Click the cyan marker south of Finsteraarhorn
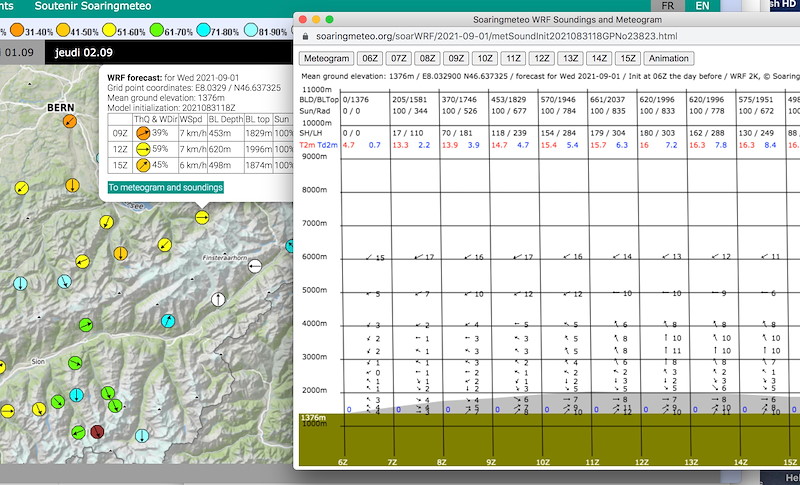800x485 pixels. 168,321
